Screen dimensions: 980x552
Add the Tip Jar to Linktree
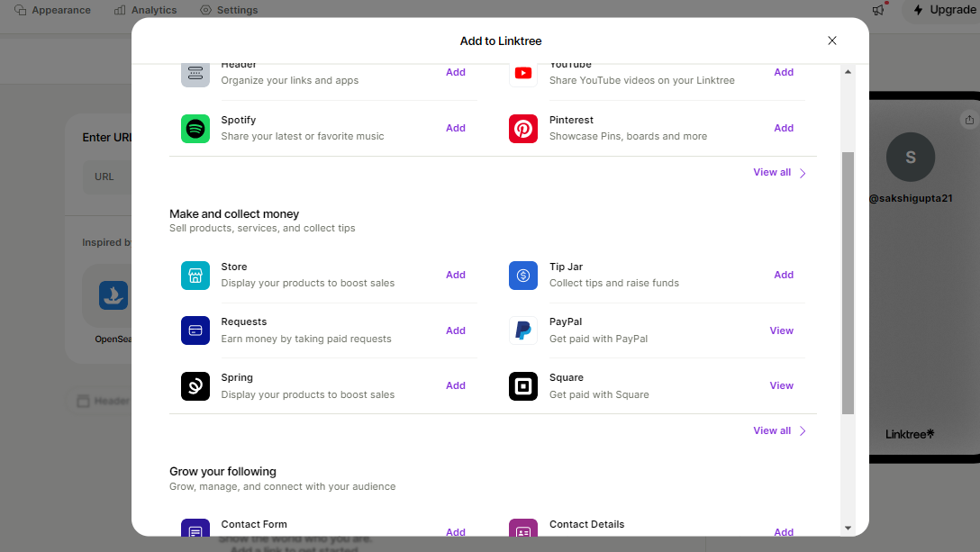[x=784, y=276]
